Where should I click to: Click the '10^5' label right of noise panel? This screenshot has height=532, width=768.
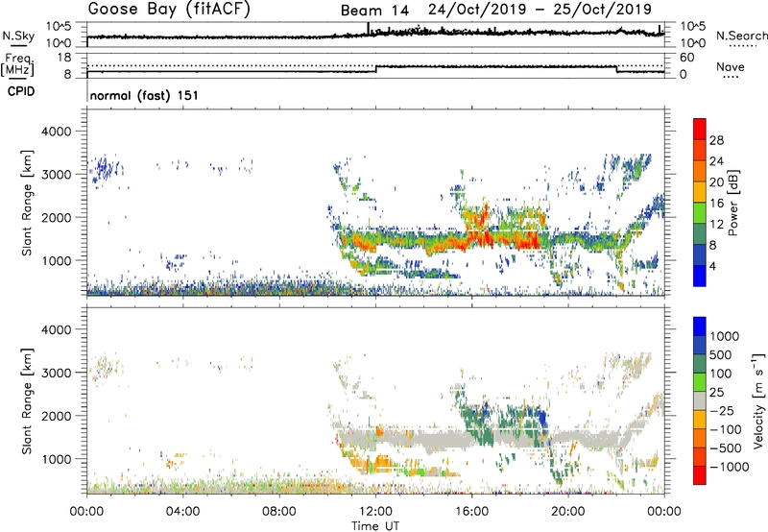pos(692,27)
